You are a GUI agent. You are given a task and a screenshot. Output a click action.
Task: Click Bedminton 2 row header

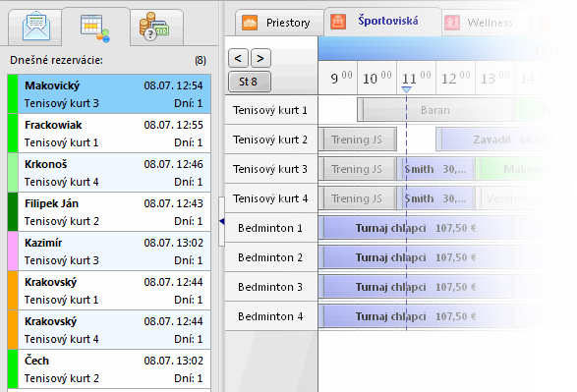coord(271,257)
